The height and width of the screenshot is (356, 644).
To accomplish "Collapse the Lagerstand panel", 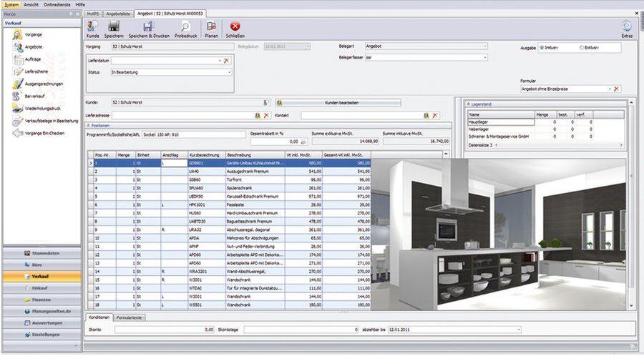I will [468, 104].
